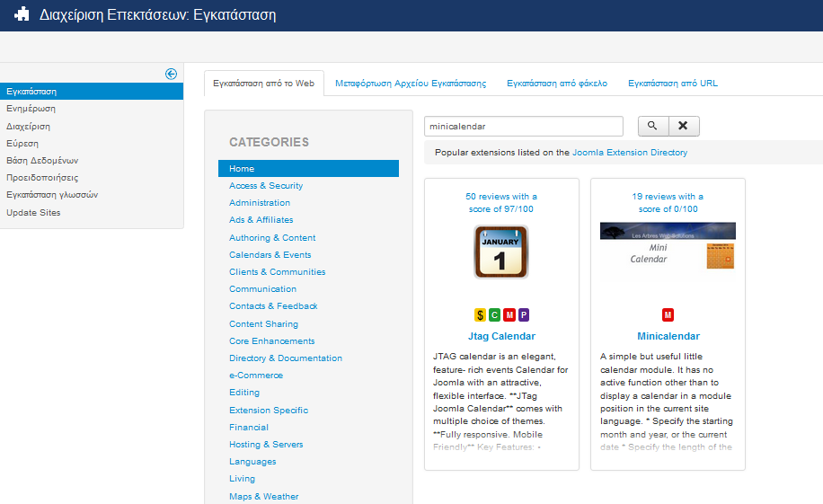Open Μεταφόρτωση Αρχείου Εγκατάστασης tab
Viewport: 823px width, 504px height.
tap(411, 84)
